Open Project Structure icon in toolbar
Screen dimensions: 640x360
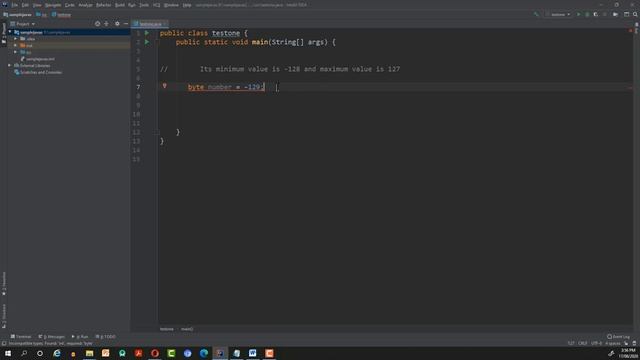[x=627, y=14]
